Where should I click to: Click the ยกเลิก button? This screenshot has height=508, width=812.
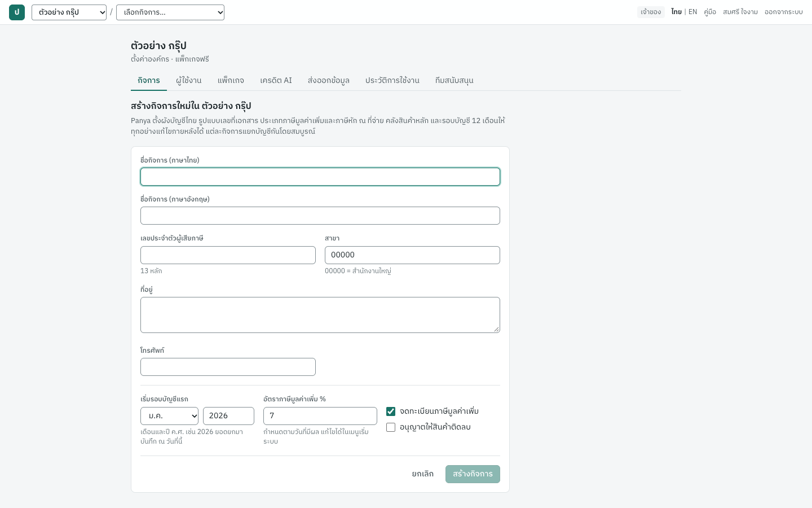tap(423, 474)
